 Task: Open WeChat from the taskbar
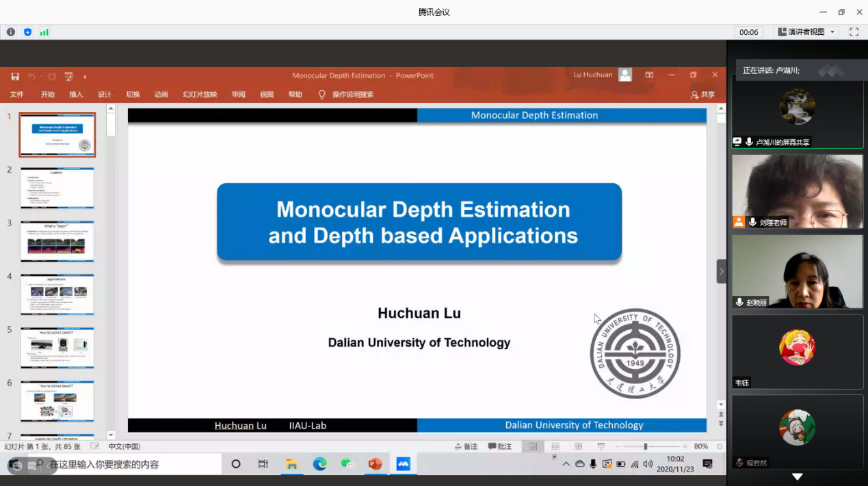coord(347,464)
